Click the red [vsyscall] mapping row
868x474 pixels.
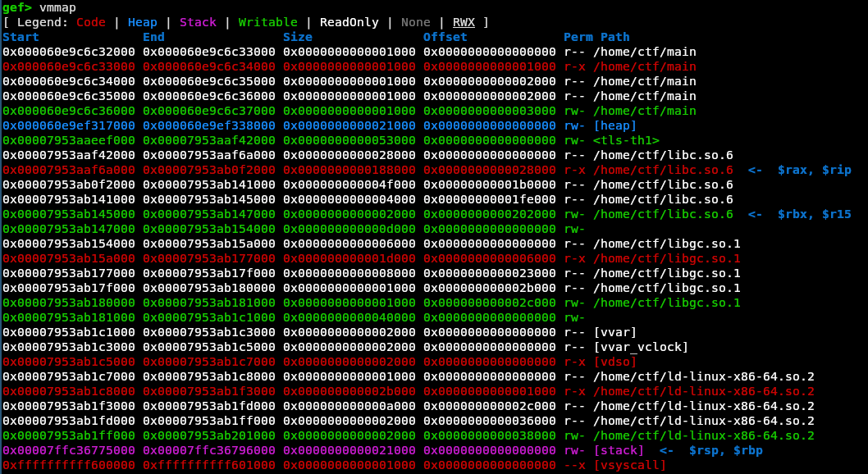(x=328, y=465)
